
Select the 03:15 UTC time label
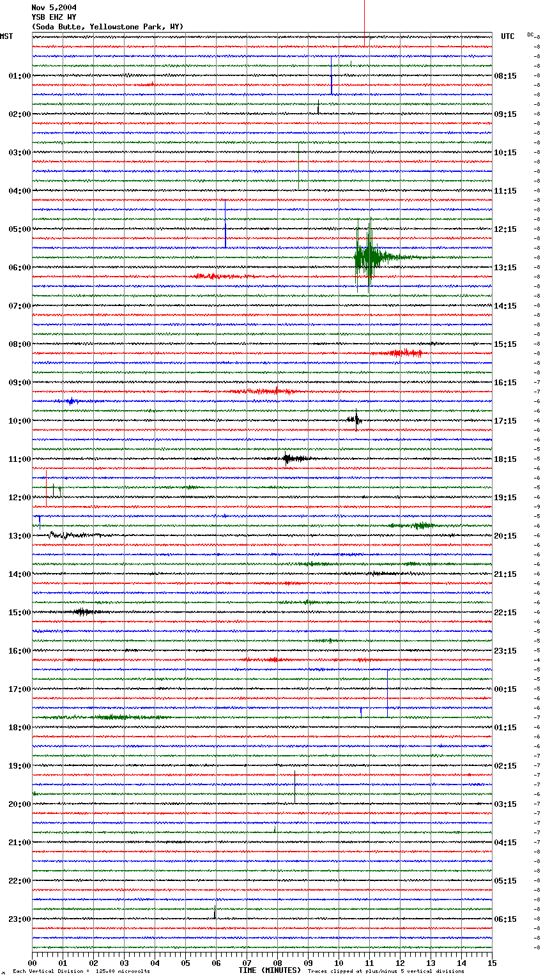point(505,804)
